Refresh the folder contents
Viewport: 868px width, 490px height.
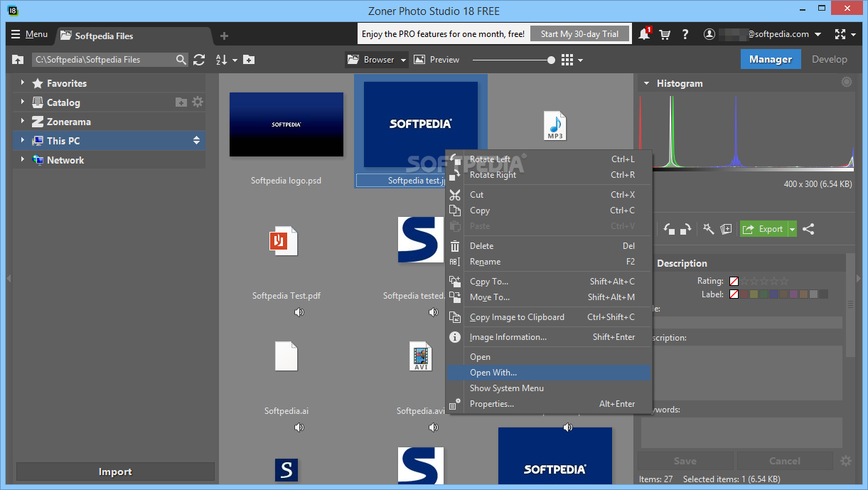199,60
